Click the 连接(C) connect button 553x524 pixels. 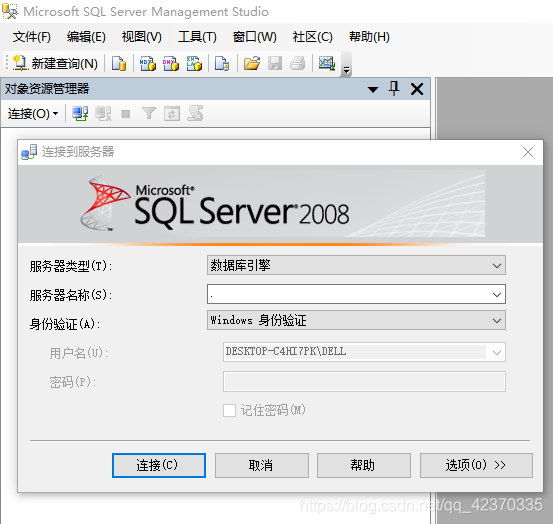pos(159,465)
